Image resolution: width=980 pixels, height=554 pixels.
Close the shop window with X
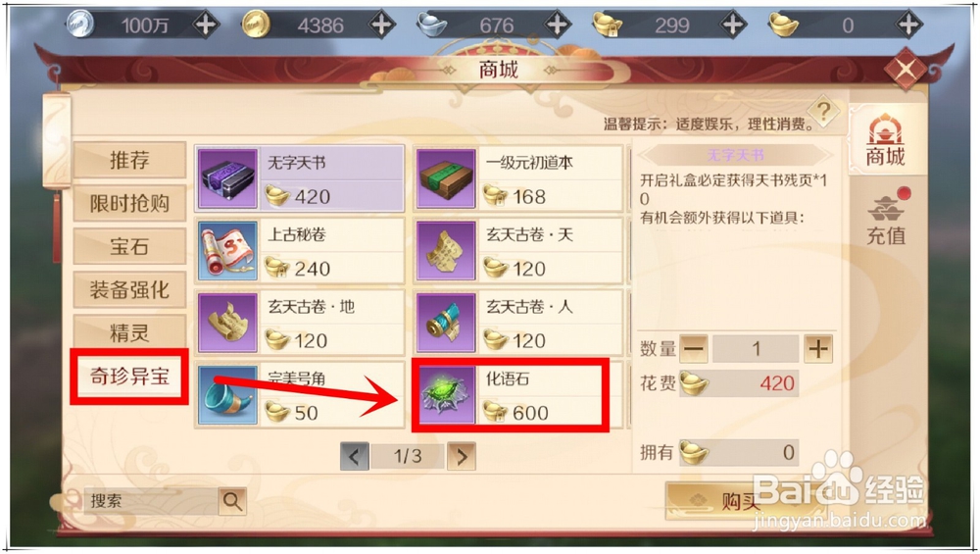(x=905, y=69)
